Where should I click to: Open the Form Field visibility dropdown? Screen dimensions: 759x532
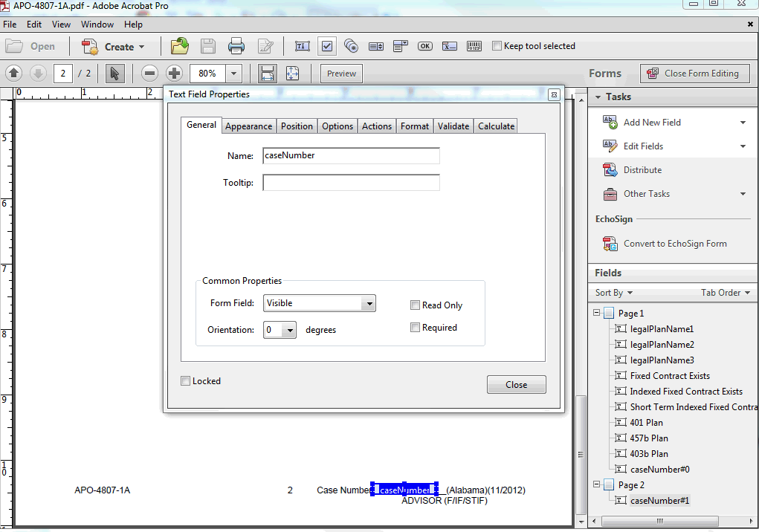click(368, 303)
